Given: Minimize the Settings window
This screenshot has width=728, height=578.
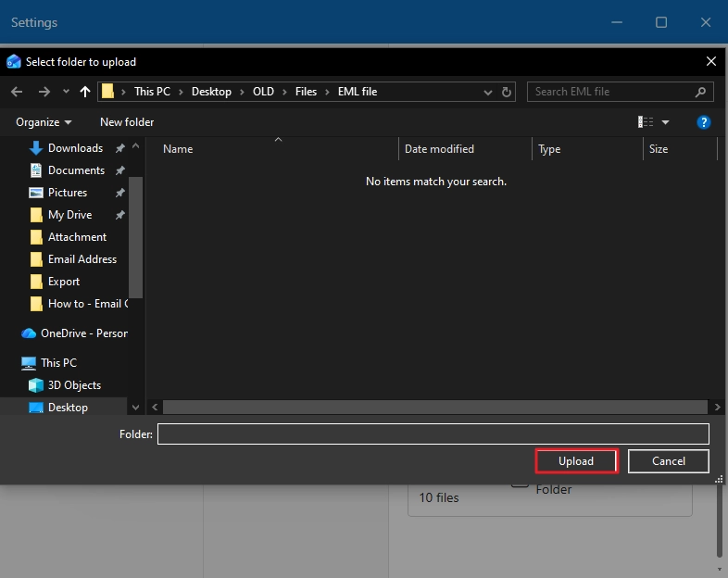Looking at the screenshot, I should 617,22.
